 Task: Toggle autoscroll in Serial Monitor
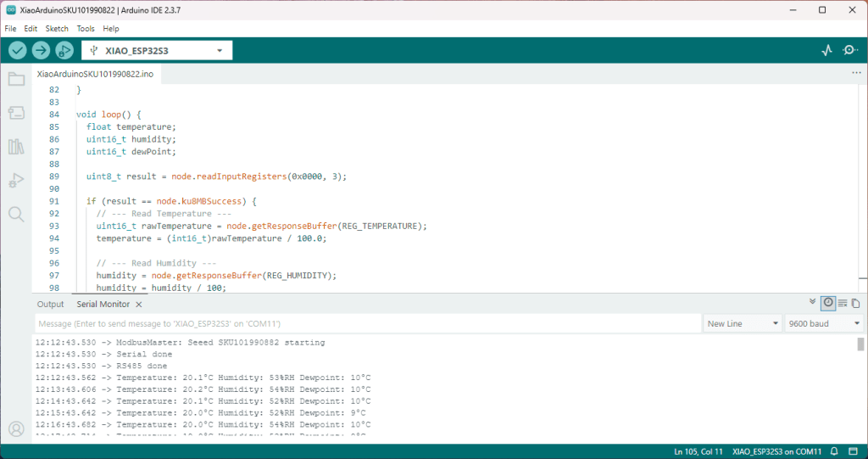tap(813, 303)
